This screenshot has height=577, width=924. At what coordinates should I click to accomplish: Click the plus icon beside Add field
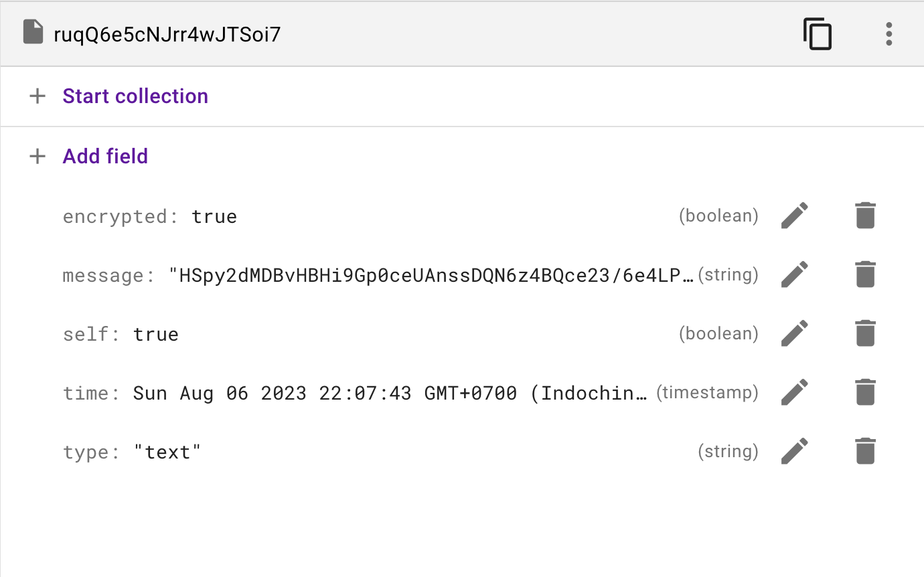[x=38, y=156]
